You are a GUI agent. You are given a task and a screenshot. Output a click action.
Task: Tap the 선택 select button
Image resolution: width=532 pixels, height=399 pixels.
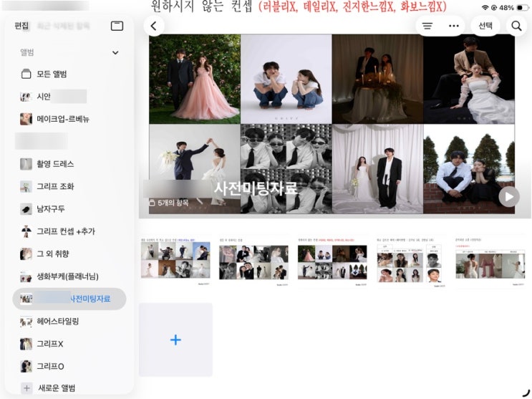click(485, 26)
